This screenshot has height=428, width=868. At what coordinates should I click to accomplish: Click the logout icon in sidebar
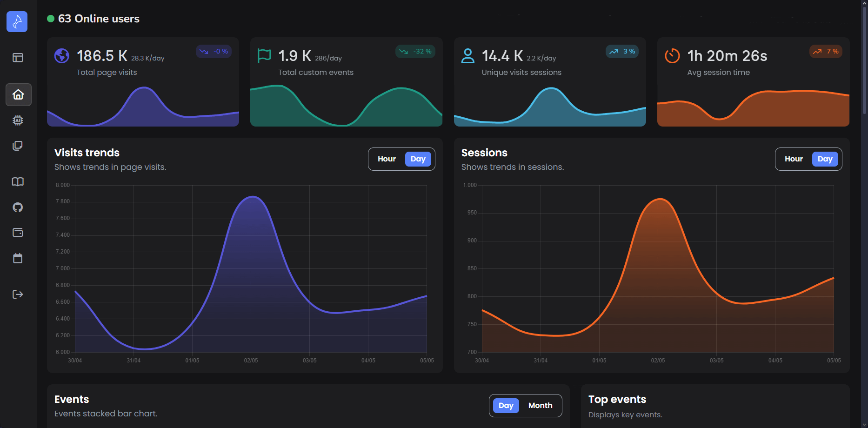click(18, 294)
